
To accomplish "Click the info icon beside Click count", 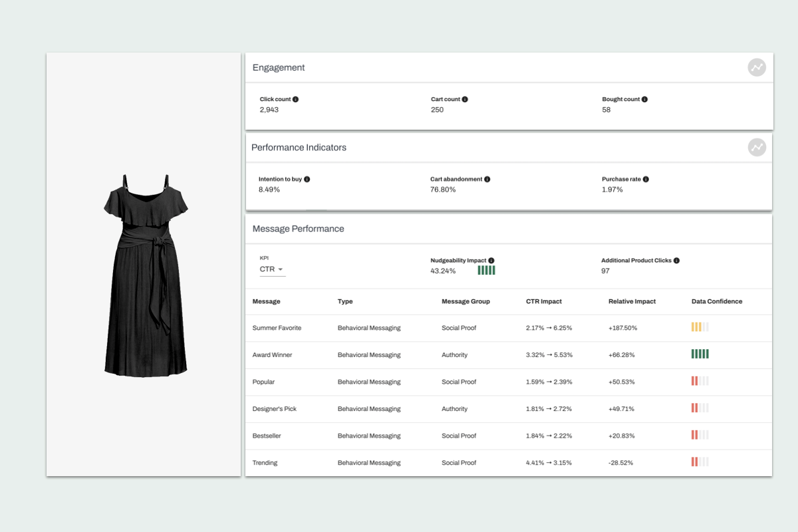I will [295, 98].
